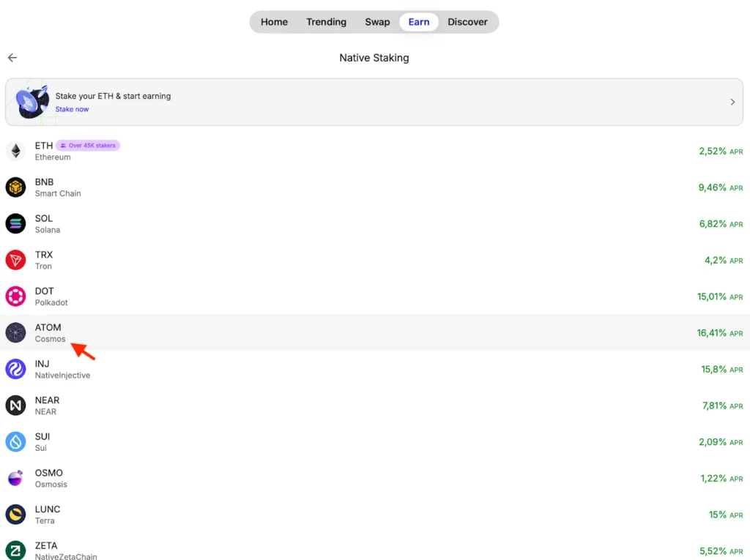This screenshot has height=560, width=750.
Task: Click the Stake now link
Action: (72, 109)
